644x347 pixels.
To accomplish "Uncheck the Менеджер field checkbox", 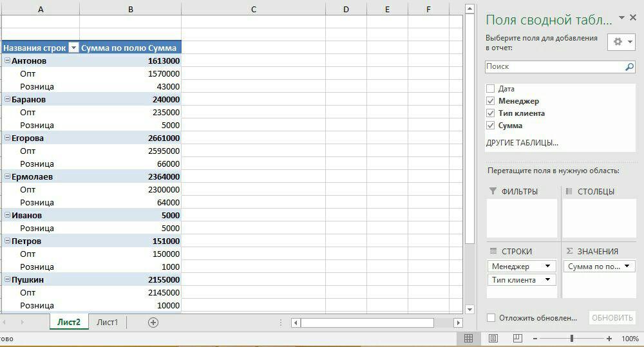I will coord(491,101).
